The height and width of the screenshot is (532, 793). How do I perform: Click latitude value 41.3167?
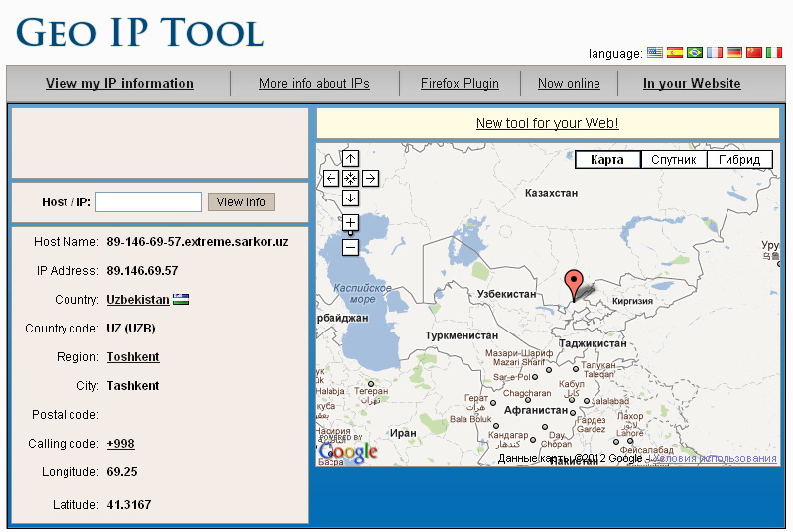pyautogui.click(x=128, y=504)
